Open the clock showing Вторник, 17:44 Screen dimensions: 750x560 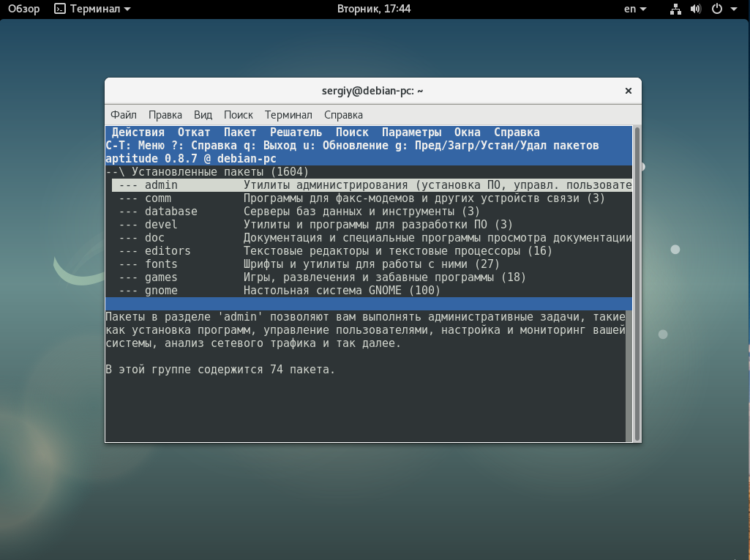374,9
